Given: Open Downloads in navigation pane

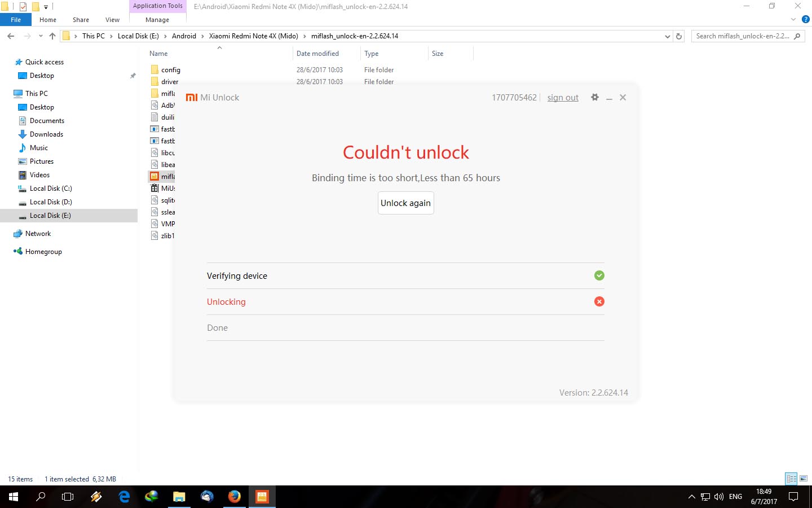Looking at the screenshot, I should point(46,134).
